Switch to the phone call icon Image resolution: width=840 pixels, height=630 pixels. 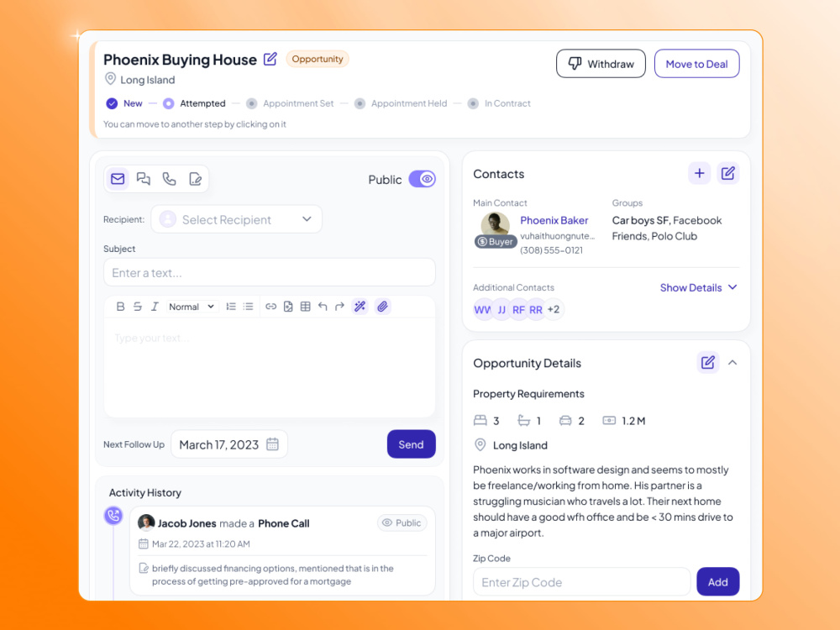coord(170,179)
